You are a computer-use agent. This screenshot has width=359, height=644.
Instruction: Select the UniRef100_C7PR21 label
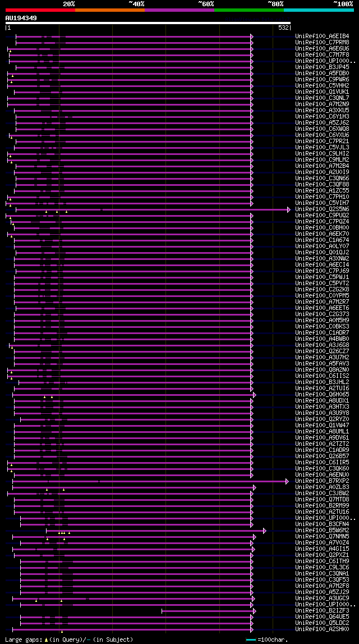click(322, 141)
